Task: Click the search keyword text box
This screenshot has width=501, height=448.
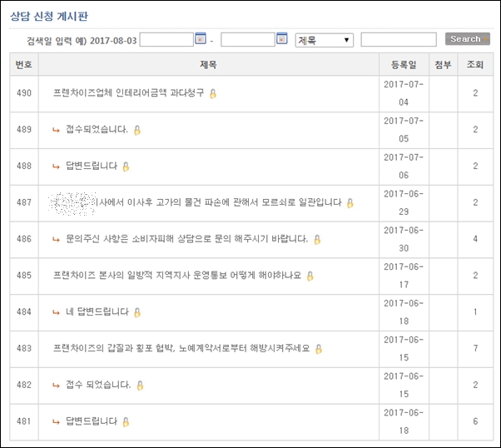Action: [x=398, y=40]
